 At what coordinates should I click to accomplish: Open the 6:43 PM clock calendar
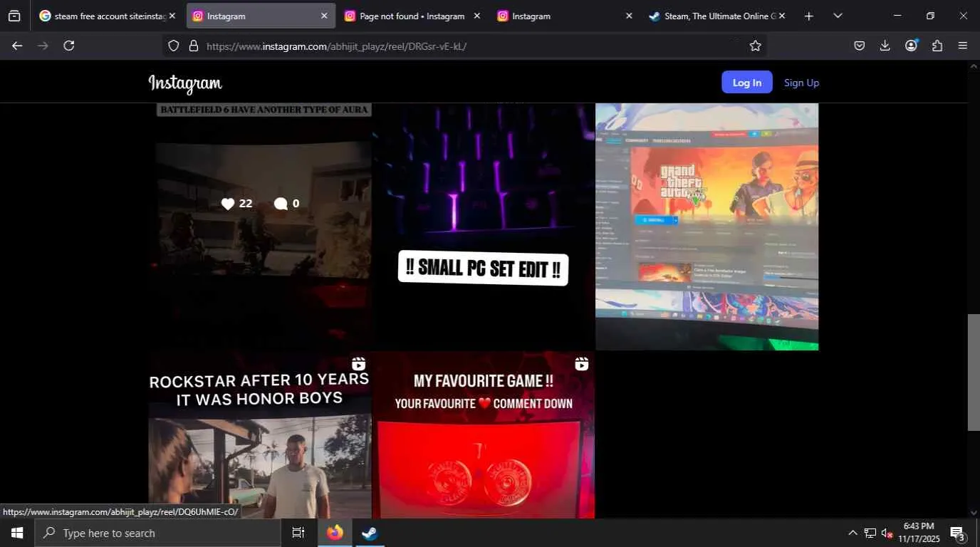[919, 533]
